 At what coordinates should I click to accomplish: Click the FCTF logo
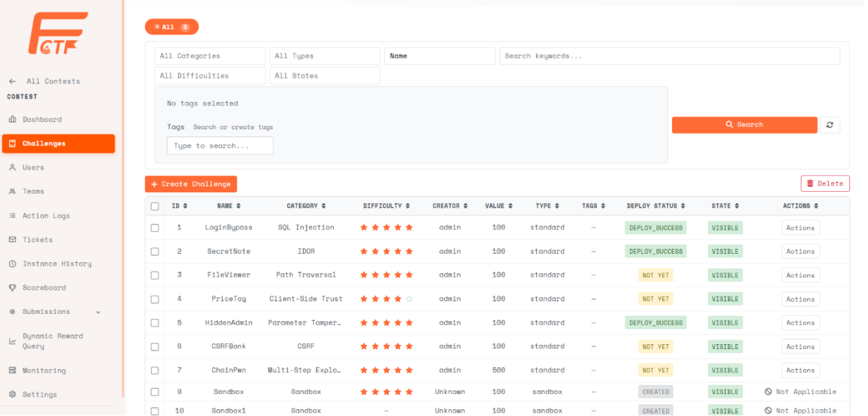click(x=58, y=33)
